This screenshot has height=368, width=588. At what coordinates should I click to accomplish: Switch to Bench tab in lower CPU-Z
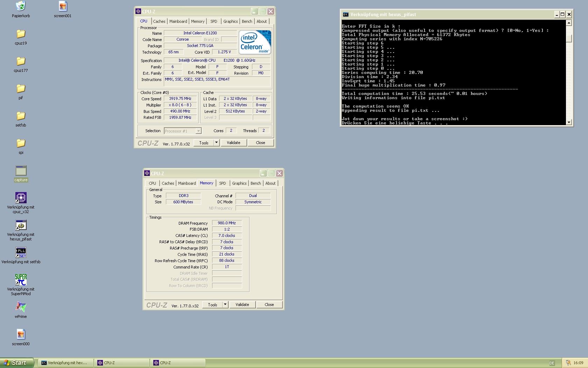coord(255,183)
